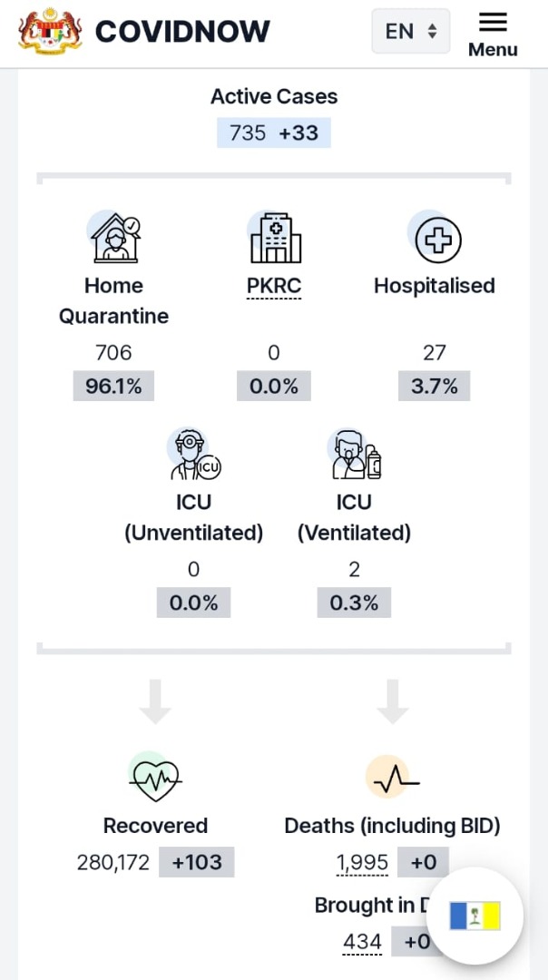Screen dimensions: 548x980
Task: Click the underlined 1,995 deaths figure
Action: point(362,863)
